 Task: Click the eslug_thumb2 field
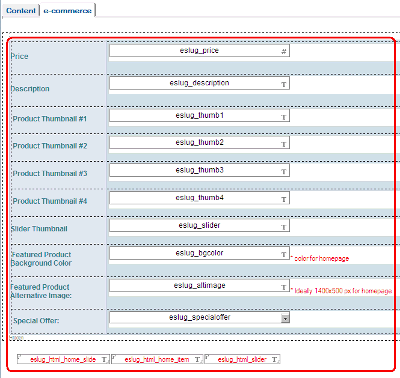[199, 143]
